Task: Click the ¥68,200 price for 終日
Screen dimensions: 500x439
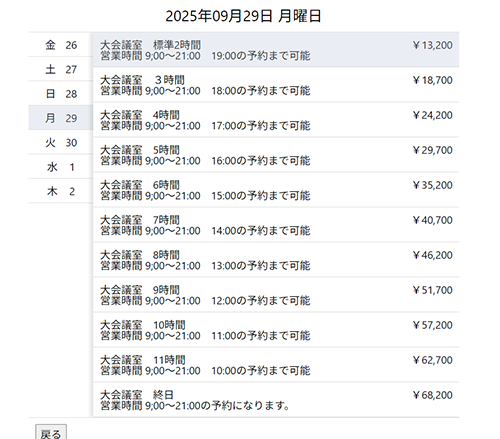Action: (x=432, y=395)
